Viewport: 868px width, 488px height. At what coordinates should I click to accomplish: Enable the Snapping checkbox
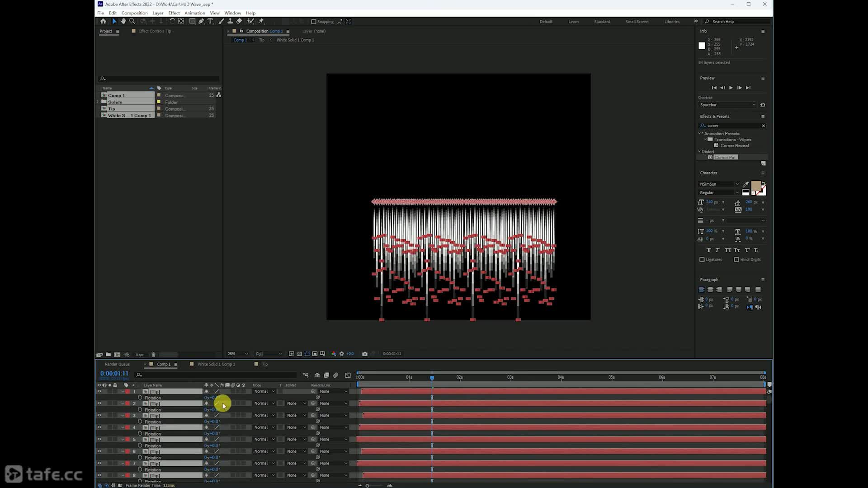coord(314,22)
